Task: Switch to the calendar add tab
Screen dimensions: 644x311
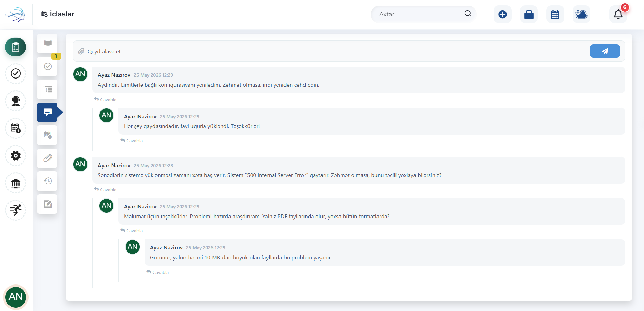Action: pyautogui.click(x=48, y=135)
